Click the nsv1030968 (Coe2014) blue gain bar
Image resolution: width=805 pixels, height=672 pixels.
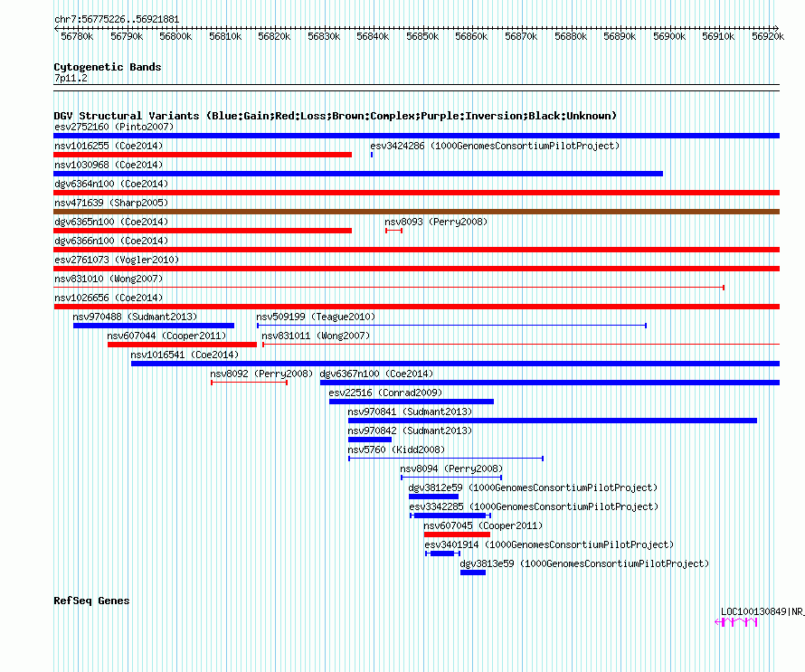tap(358, 174)
